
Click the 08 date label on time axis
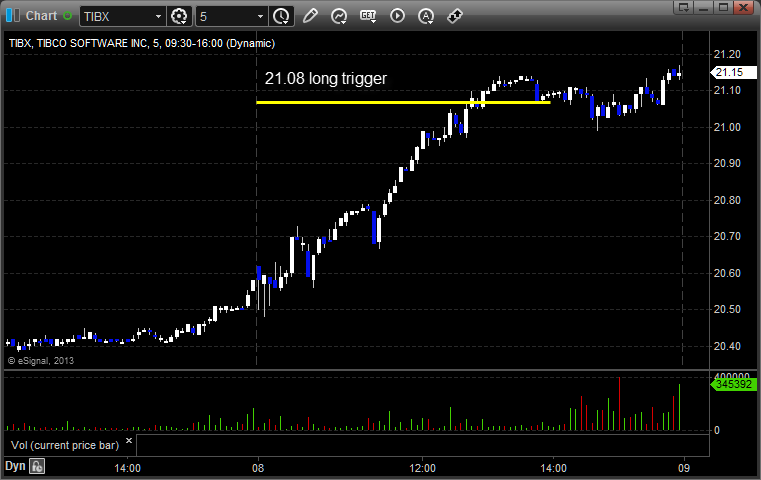point(258,468)
